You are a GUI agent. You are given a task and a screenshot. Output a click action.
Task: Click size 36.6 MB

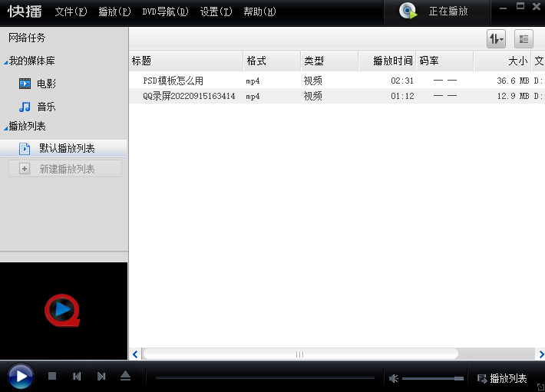click(x=513, y=81)
